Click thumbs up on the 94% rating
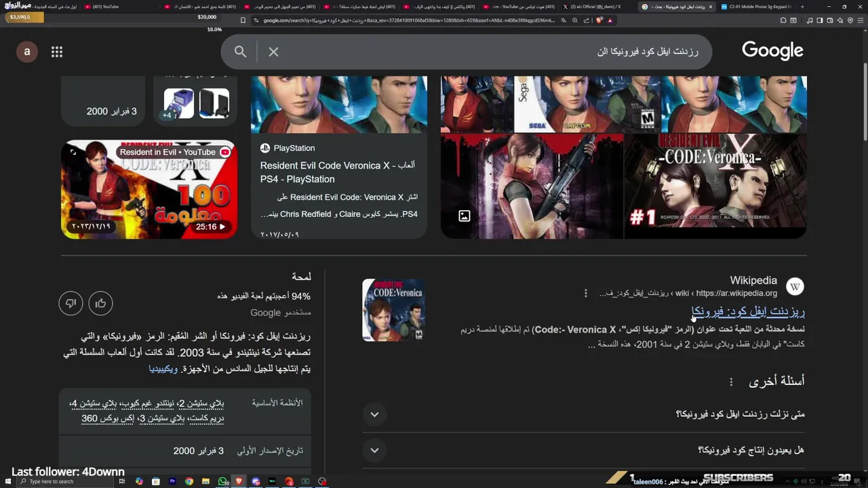Image resolution: width=868 pixels, height=488 pixels. point(100,303)
